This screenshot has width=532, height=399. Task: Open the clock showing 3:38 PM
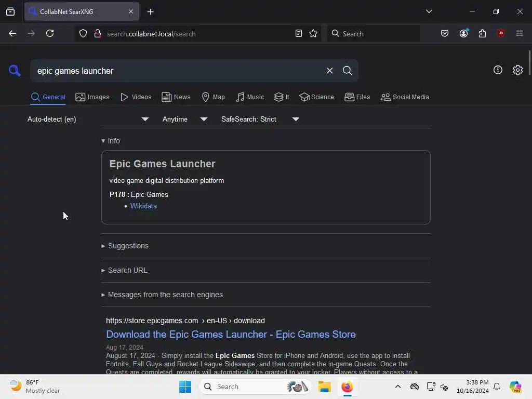472,387
